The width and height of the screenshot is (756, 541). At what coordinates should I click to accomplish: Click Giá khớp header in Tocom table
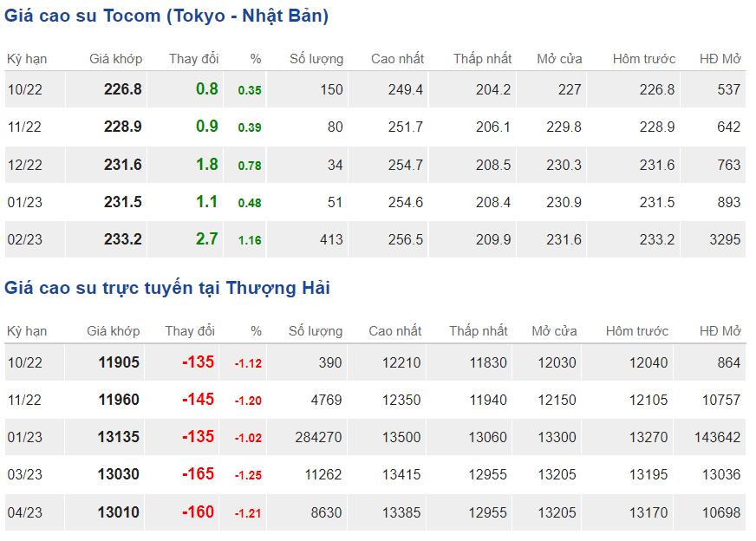point(115,59)
